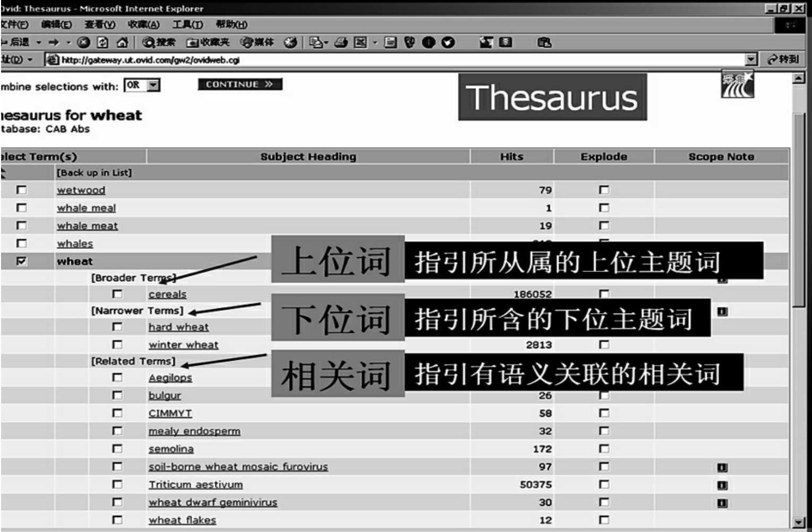Open the 收藏(A) menu
The height and width of the screenshot is (532, 812).
coord(143,24)
